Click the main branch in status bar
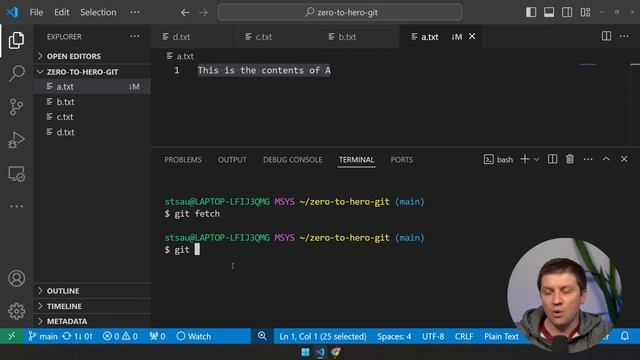This screenshot has height=360, width=640. (x=43, y=336)
